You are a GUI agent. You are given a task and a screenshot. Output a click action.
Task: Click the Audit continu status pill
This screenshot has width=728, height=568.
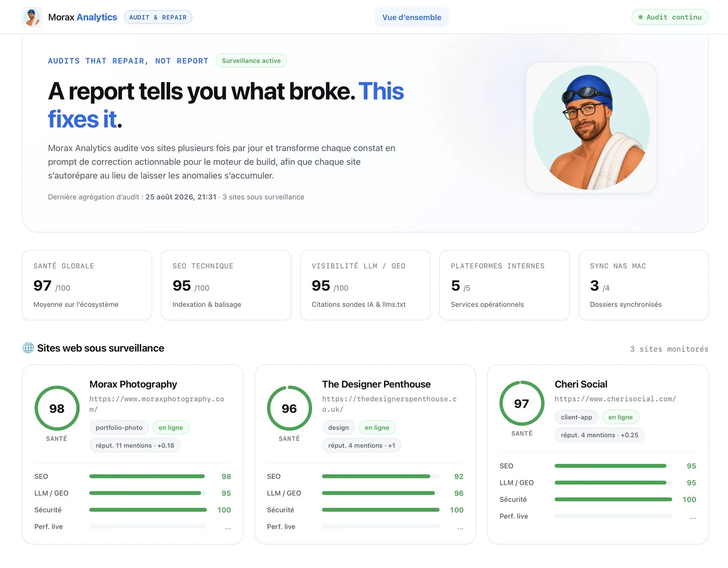tap(670, 17)
